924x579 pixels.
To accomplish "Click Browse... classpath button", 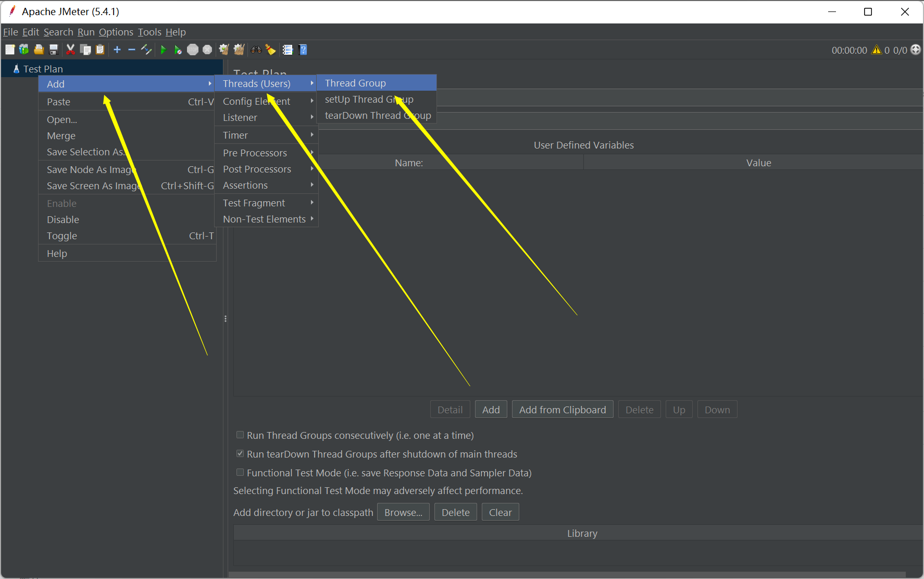I will click(x=403, y=512).
